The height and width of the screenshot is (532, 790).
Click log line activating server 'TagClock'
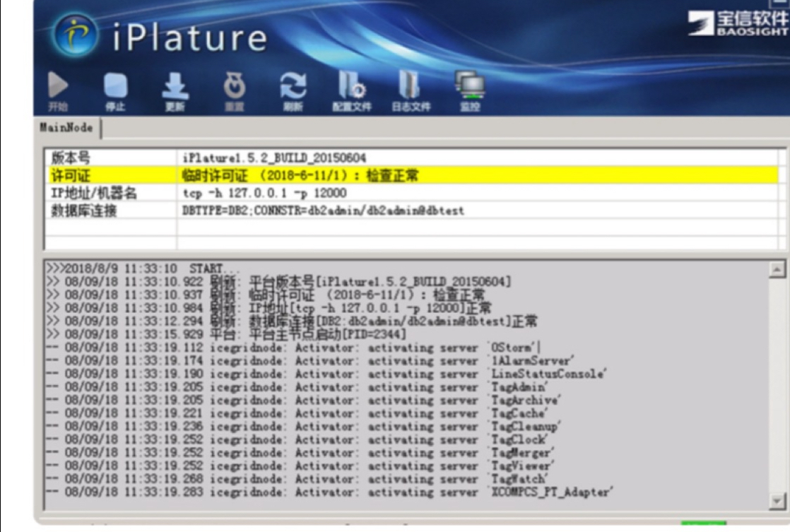click(x=297, y=439)
